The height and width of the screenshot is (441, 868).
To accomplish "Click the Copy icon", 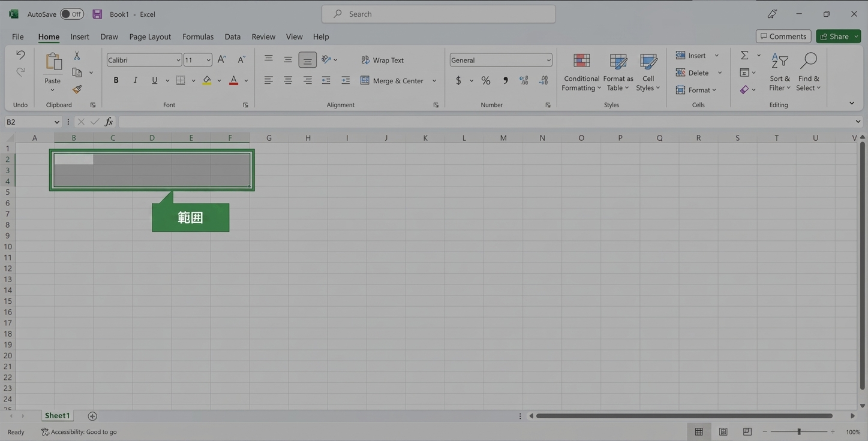I will pyautogui.click(x=77, y=73).
